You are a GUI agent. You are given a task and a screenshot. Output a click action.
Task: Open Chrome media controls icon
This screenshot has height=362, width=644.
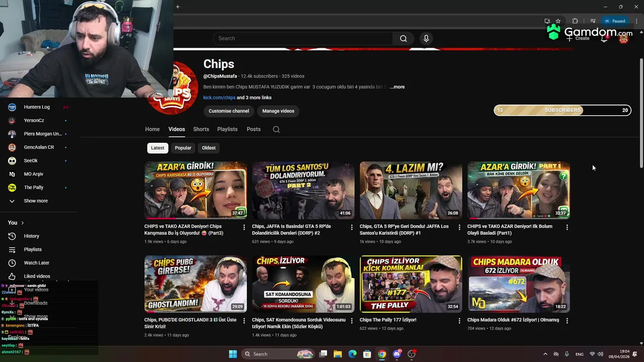[x=593, y=21]
